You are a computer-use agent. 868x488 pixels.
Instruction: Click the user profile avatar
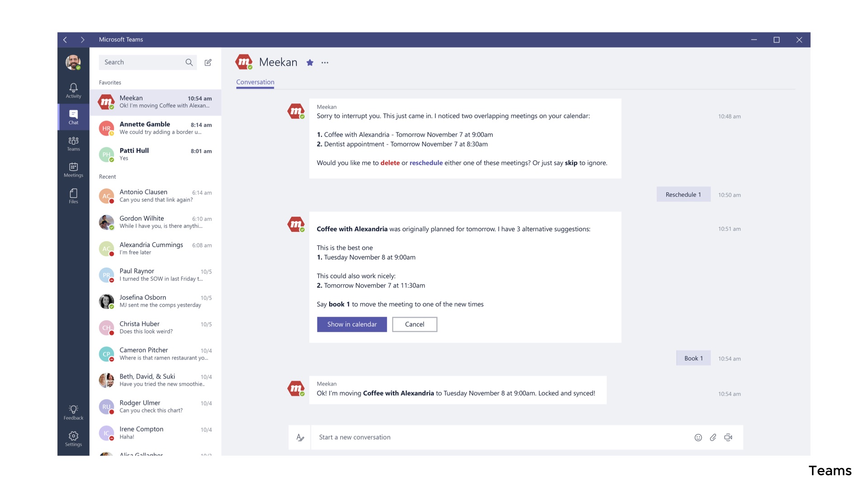pos(73,62)
